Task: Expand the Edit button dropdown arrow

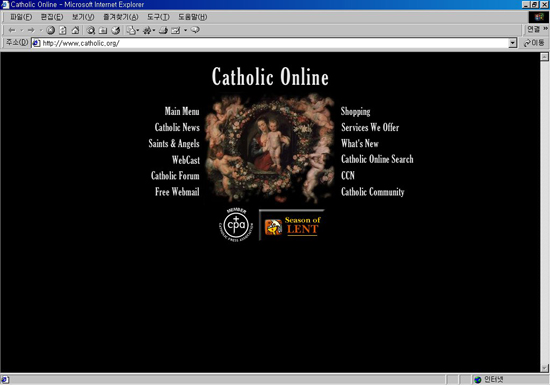Action: pyautogui.click(x=185, y=31)
